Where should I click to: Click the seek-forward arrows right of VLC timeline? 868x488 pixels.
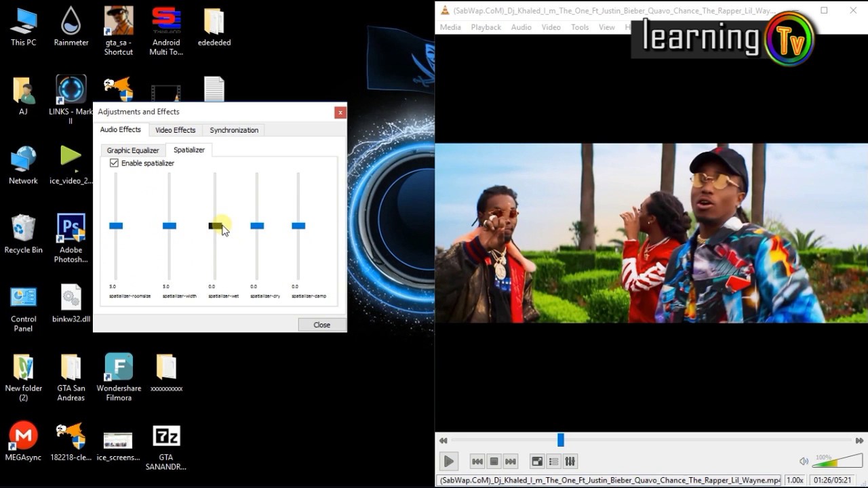click(859, 441)
